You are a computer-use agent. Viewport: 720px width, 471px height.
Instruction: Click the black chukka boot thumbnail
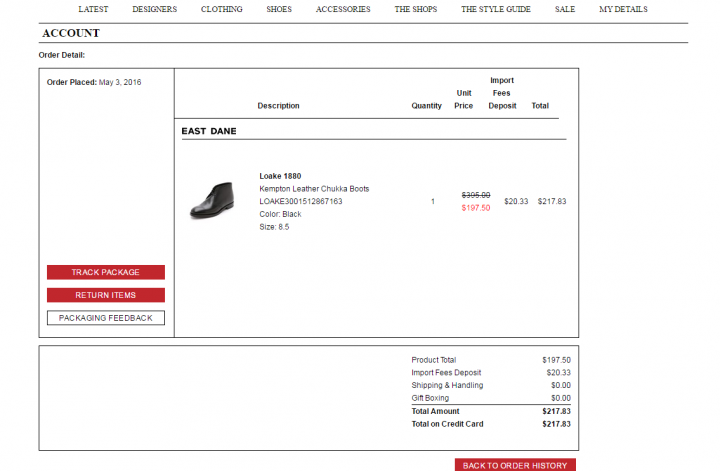[x=212, y=200]
